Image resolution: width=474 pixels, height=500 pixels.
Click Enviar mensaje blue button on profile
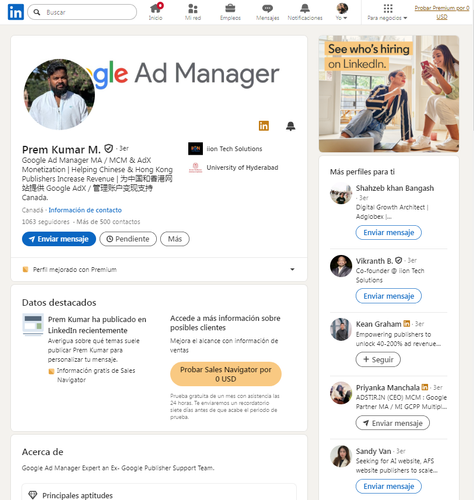(x=59, y=239)
